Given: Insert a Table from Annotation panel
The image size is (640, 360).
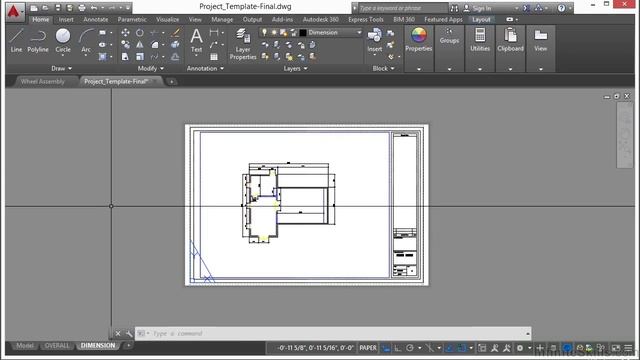Looking at the screenshot, I should pos(214,57).
